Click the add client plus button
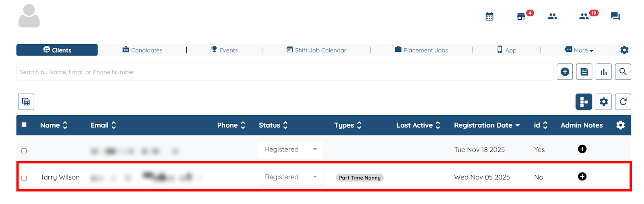 tap(565, 72)
